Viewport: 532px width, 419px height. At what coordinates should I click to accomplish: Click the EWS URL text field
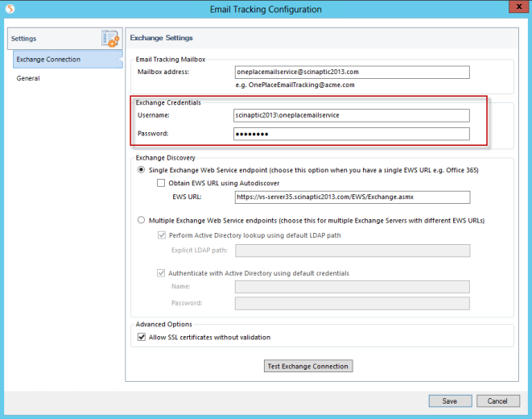pos(352,197)
